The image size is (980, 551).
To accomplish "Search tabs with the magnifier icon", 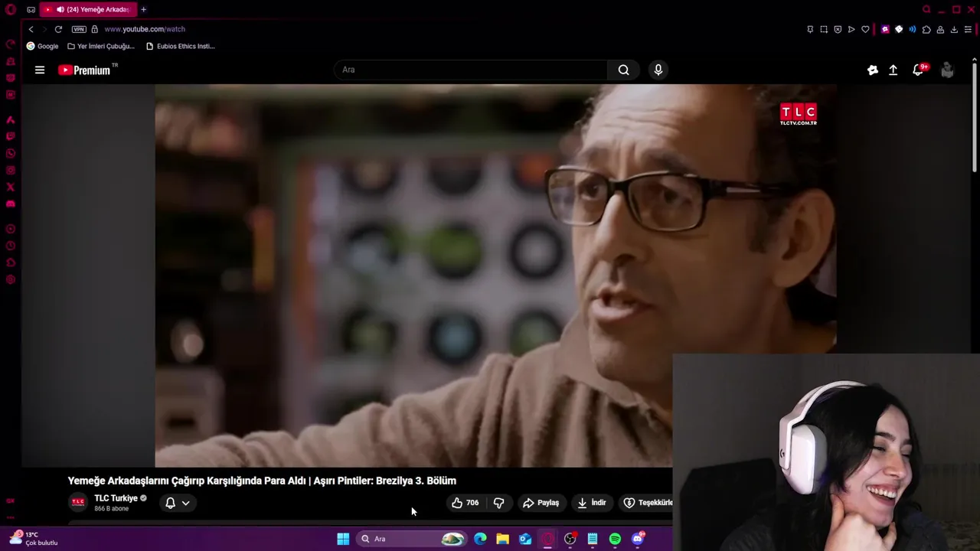I will coord(926,9).
